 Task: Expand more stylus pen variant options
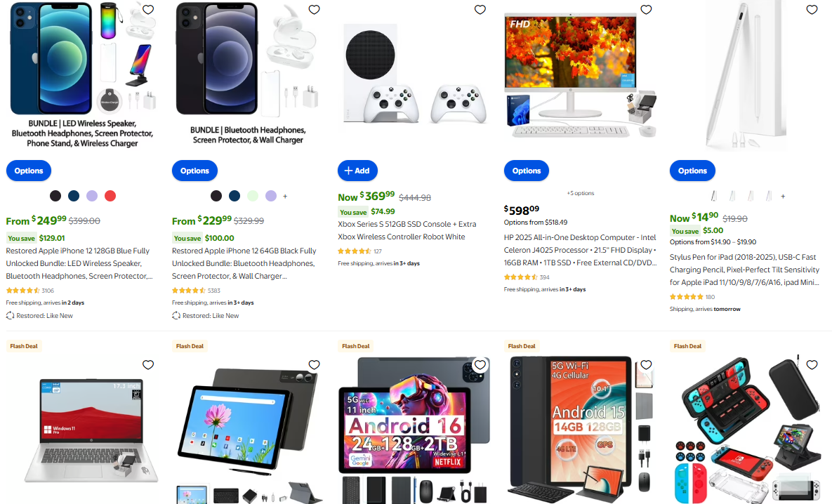coord(783,197)
